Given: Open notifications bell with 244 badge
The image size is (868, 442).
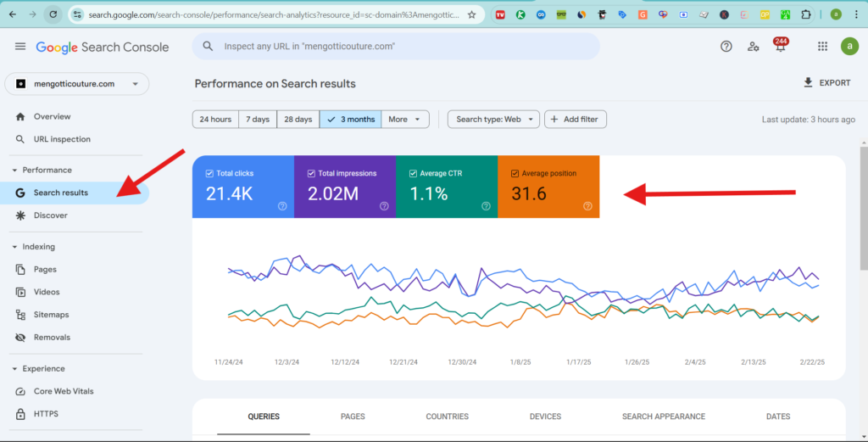Looking at the screenshot, I should 781,46.
